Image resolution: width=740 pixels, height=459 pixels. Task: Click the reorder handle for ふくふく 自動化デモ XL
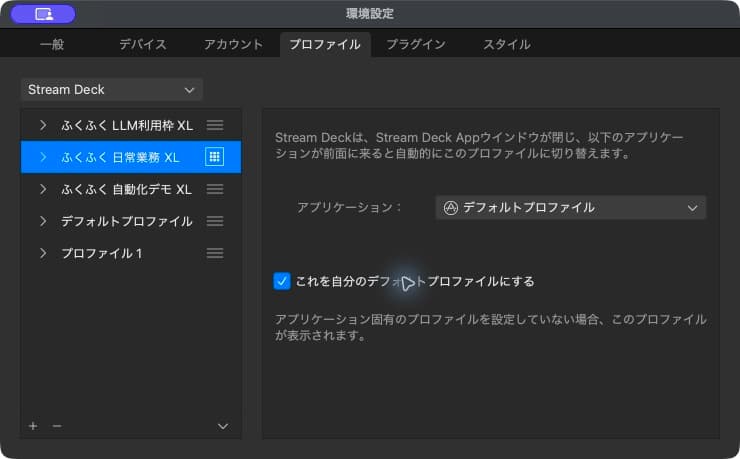coord(215,189)
